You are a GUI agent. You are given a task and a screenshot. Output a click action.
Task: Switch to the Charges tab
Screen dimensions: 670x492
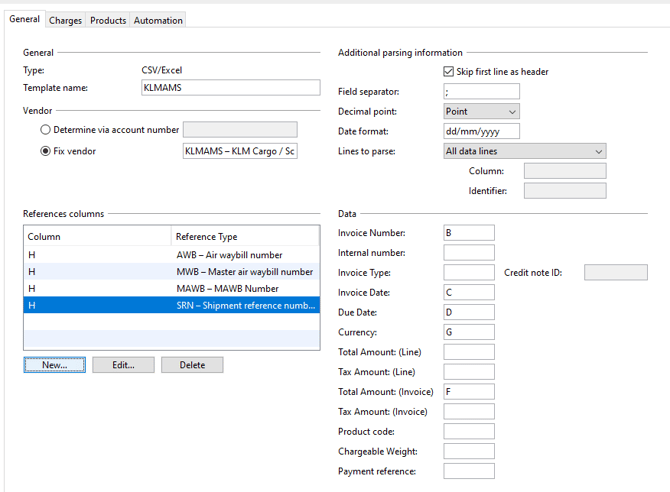pyautogui.click(x=65, y=20)
